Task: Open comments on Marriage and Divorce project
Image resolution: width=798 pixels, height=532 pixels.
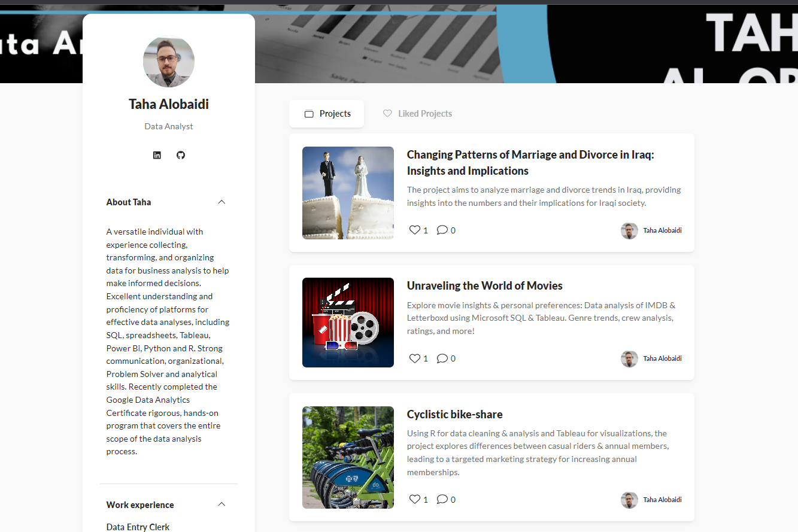Action: 442,230
